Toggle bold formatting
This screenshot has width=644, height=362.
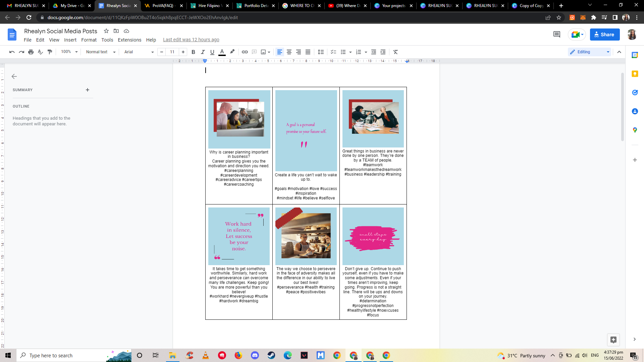pyautogui.click(x=193, y=52)
